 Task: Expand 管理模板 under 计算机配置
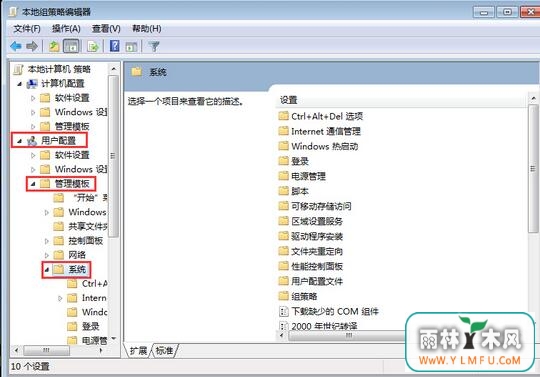(33, 127)
